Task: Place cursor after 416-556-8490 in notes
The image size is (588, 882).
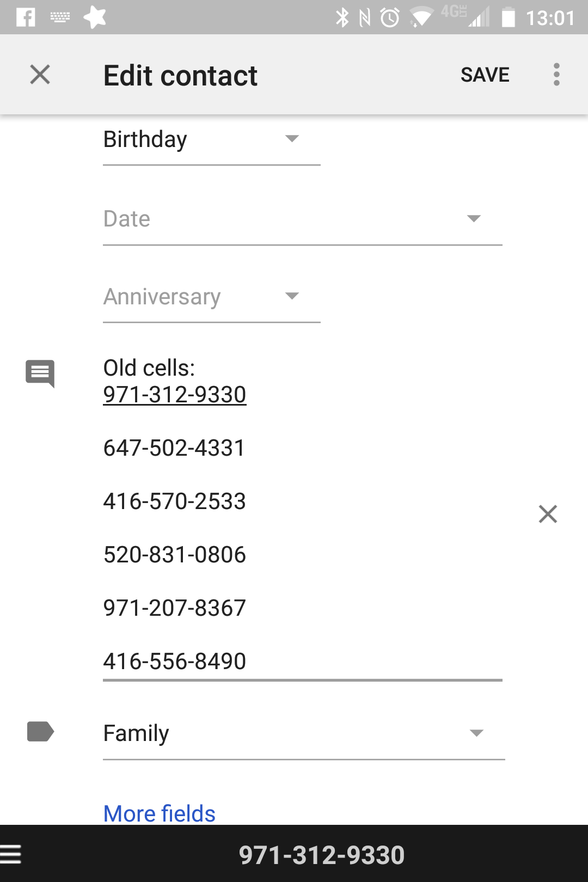Action: tap(248, 661)
